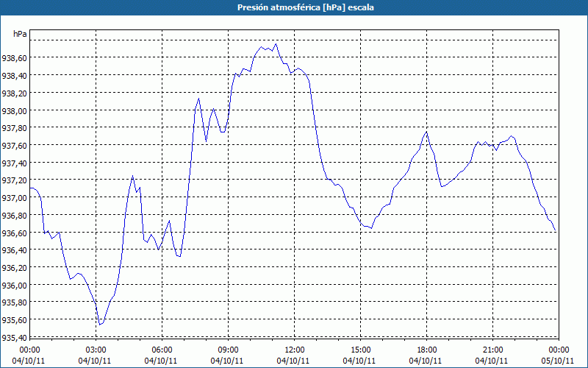Click the 'hPa' unit label
The width and height of the screenshot is (588, 368).
(20, 34)
